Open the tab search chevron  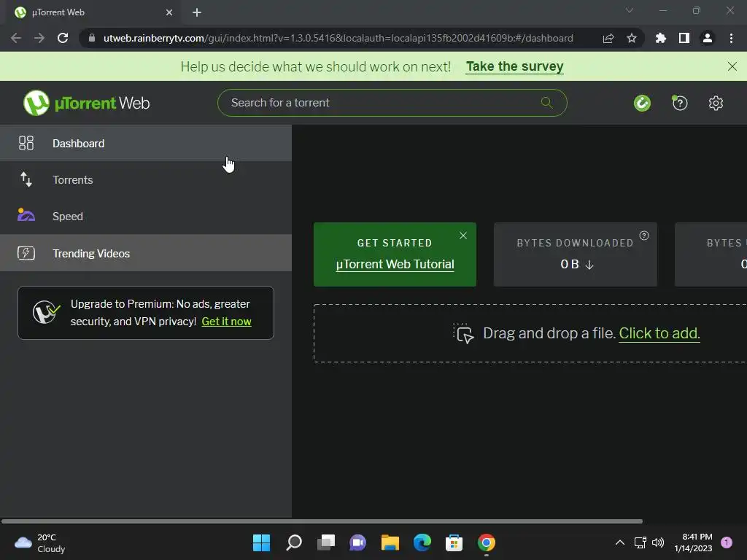(x=630, y=10)
